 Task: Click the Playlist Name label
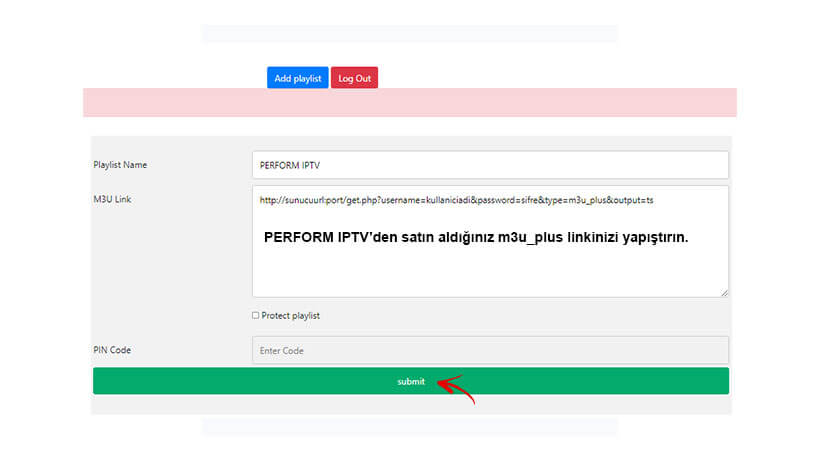click(120, 165)
